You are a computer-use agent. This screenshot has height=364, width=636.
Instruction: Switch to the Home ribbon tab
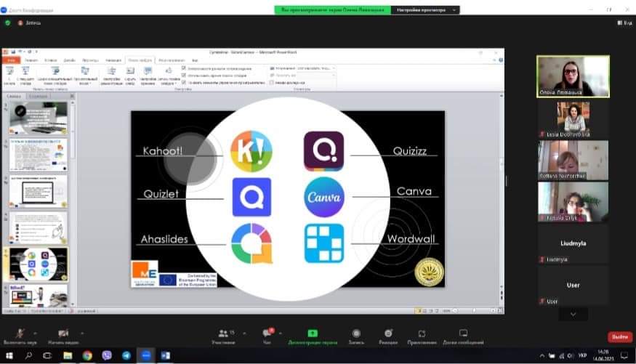tap(31, 60)
